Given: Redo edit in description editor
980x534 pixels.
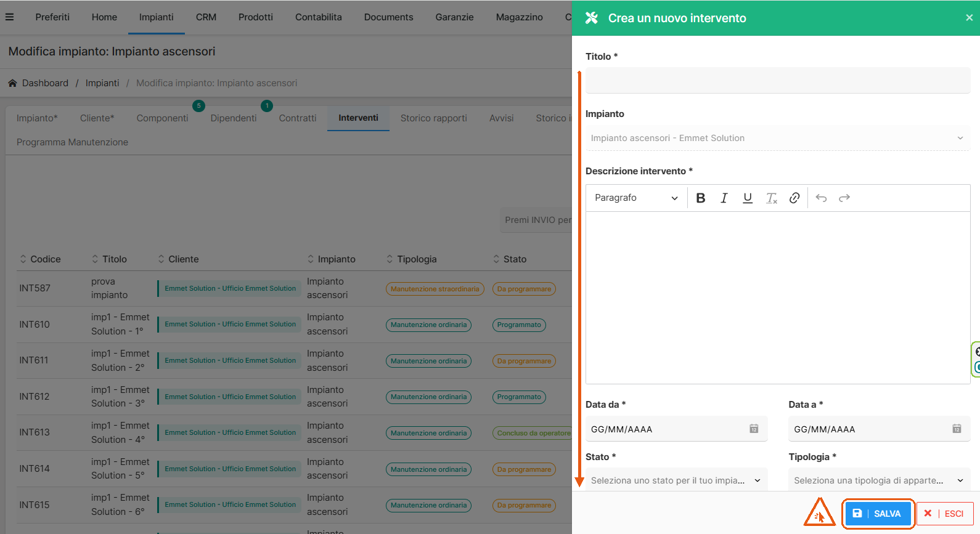Looking at the screenshot, I should (844, 198).
